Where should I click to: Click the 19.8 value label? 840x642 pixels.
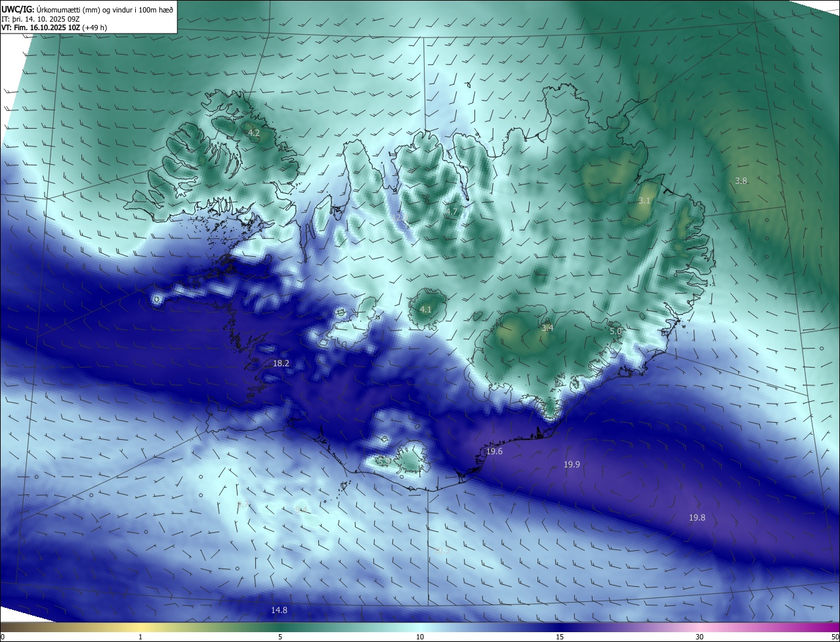click(697, 517)
